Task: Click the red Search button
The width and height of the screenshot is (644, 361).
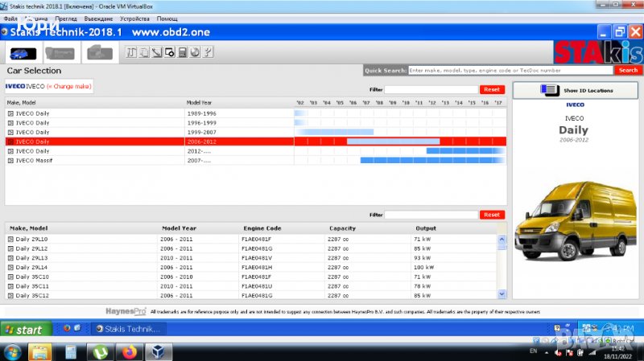Action: click(x=628, y=71)
